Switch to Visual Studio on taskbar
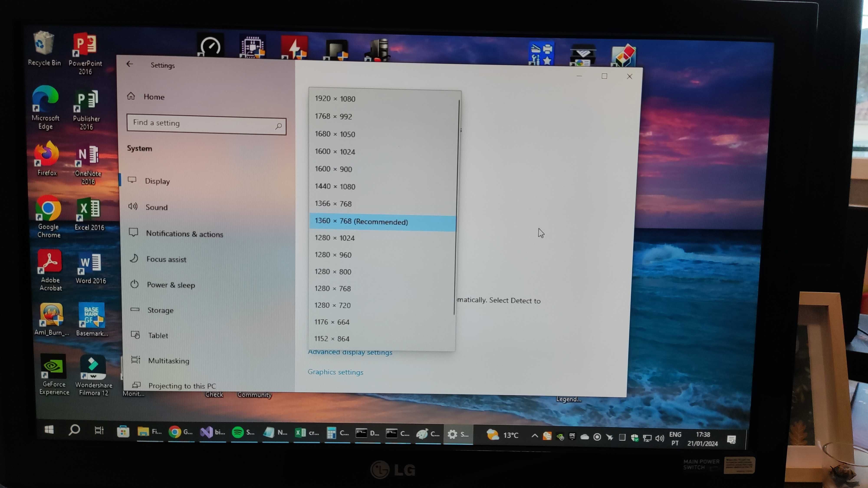Image resolution: width=868 pixels, height=488 pixels. click(x=213, y=432)
